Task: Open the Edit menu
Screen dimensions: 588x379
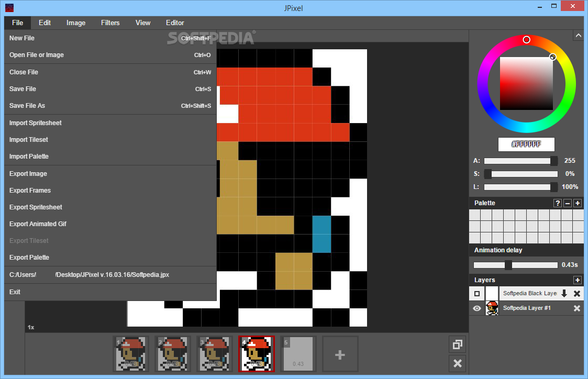Action: (x=45, y=23)
